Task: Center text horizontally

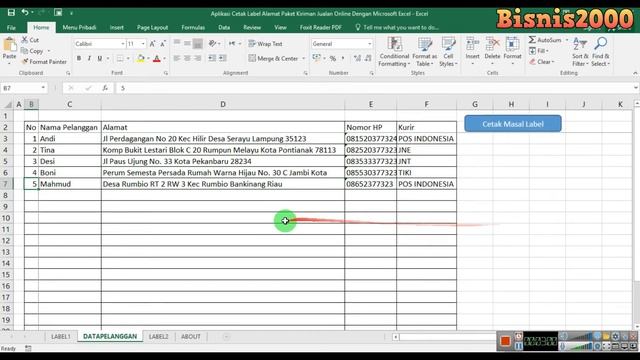Action: [187, 58]
